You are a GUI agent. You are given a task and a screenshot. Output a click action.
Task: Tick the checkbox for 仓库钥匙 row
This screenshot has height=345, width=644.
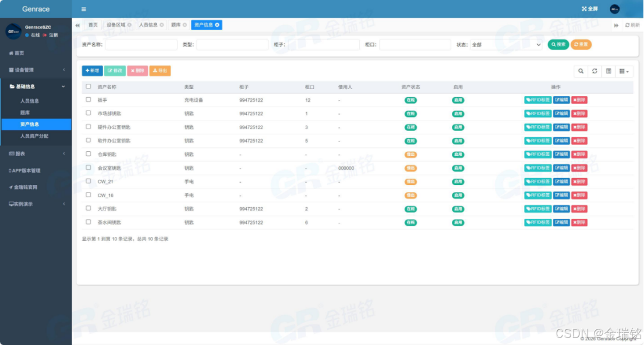coord(89,154)
